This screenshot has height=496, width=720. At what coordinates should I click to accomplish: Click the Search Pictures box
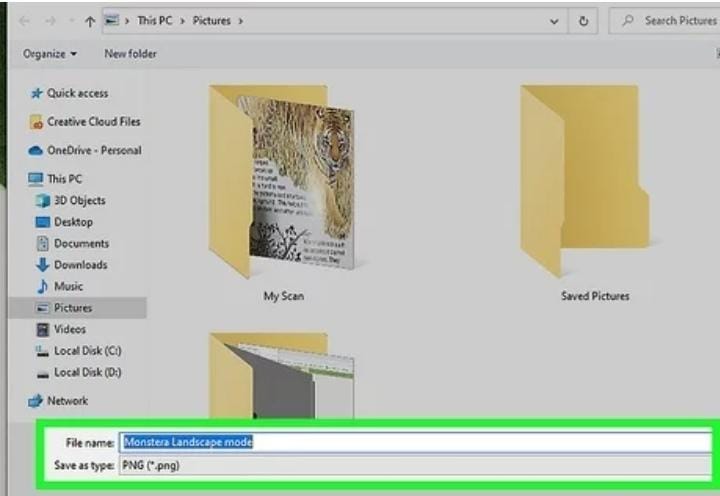coord(664,21)
